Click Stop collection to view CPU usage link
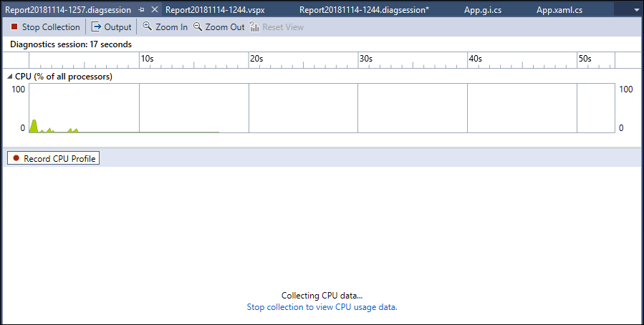 pos(322,307)
